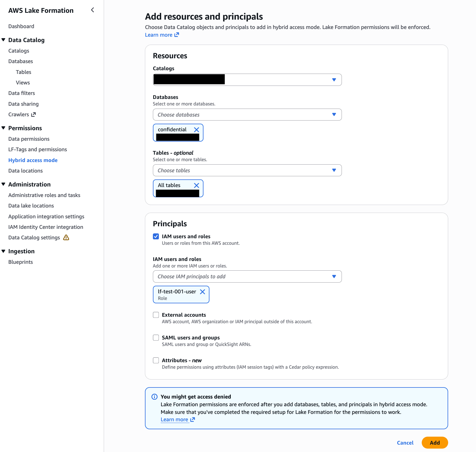Viewport: 476px width, 452px height.
Task: Open LF-Tags and permissions in sidebar
Action: click(x=38, y=150)
